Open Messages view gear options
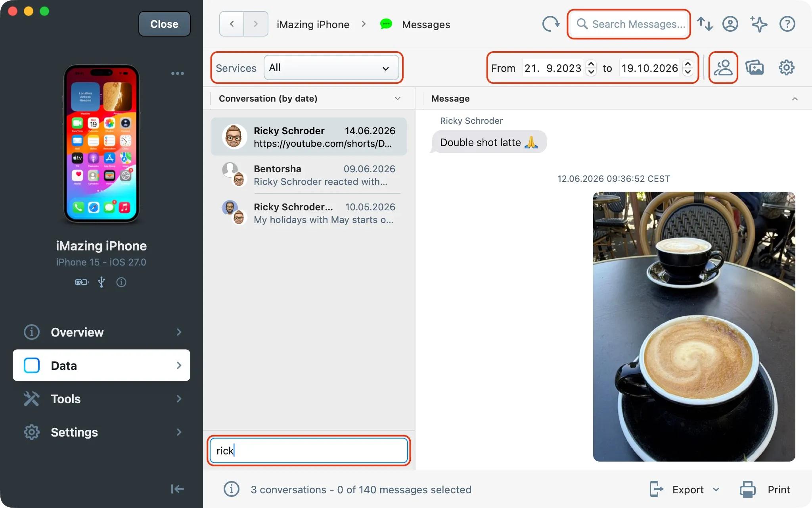This screenshot has width=812, height=508. 786,67
